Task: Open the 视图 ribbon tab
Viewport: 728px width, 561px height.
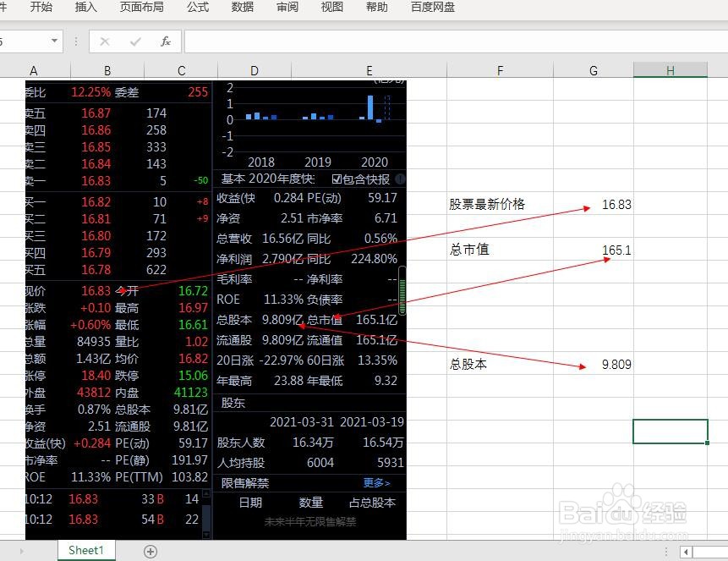Action: pyautogui.click(x=332, y=7)
